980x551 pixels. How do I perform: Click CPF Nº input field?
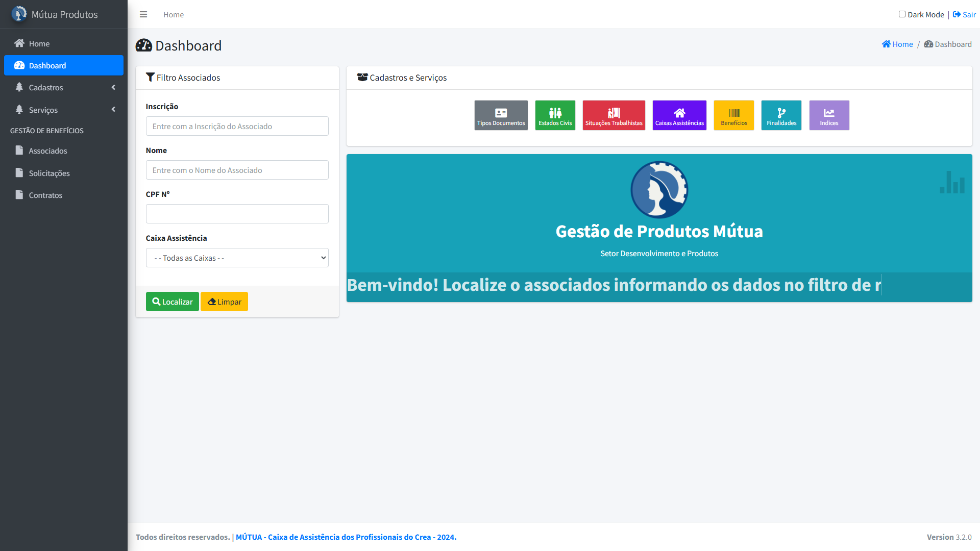[x=237, y=213]
